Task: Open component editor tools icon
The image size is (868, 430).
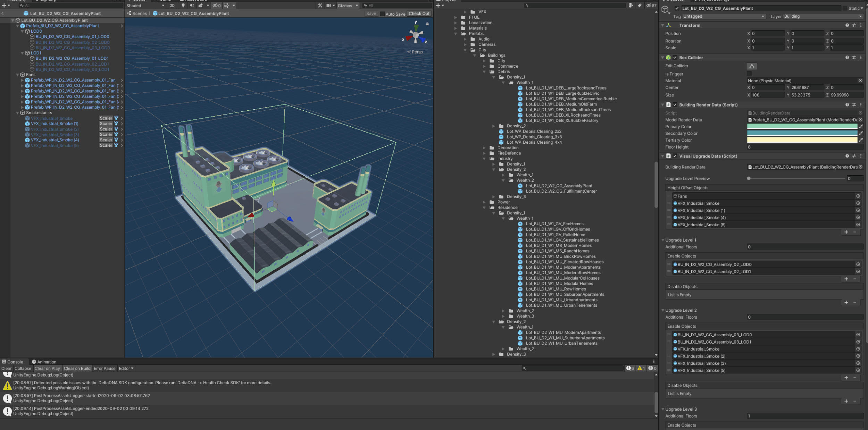Action: [x=320, y=6]
